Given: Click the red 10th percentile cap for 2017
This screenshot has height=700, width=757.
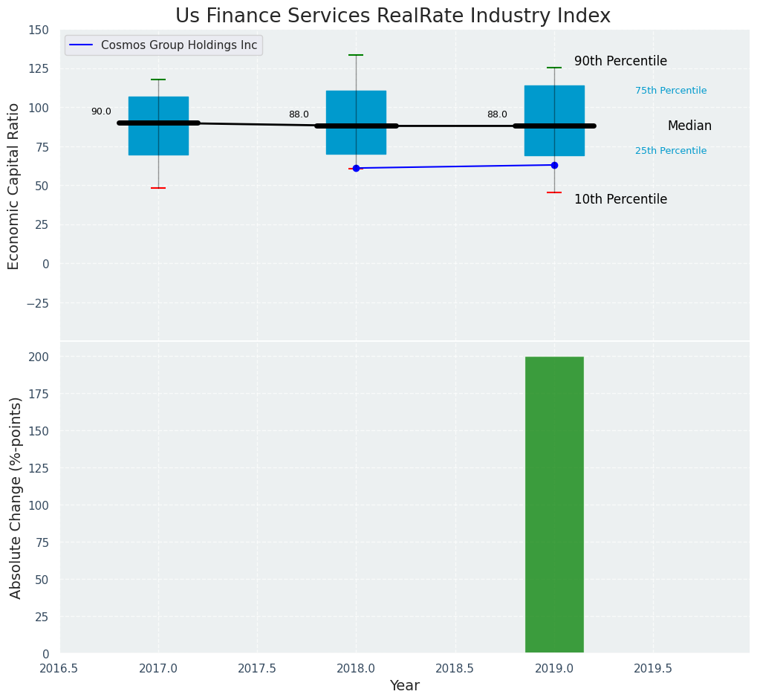Looking at the screenshot, I should point(158,188).
